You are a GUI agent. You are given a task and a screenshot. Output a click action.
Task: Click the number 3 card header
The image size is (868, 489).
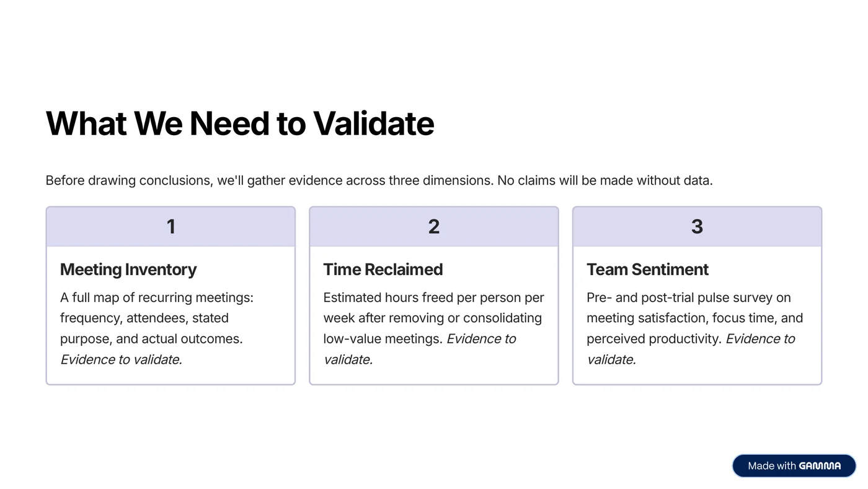(x=697, y=226)
